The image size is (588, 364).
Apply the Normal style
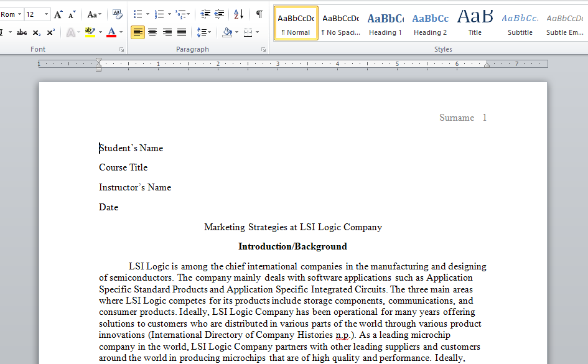pyautogui.click(x=296, y=23)
